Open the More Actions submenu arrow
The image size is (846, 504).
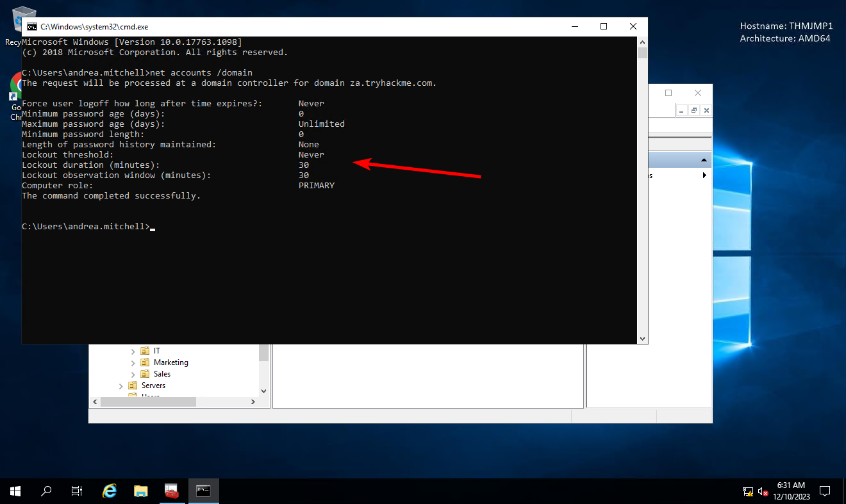click(x=704, y=175)
